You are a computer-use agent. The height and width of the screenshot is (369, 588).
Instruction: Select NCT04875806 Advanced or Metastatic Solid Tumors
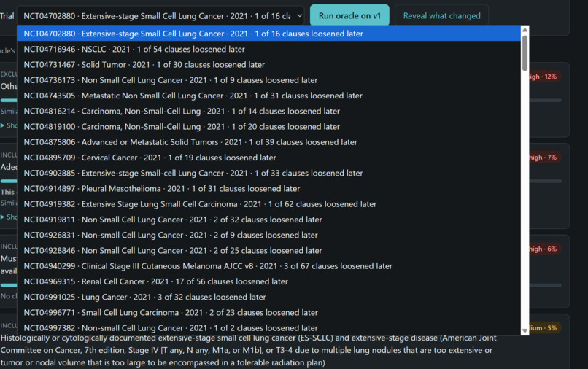click(269, 142)
